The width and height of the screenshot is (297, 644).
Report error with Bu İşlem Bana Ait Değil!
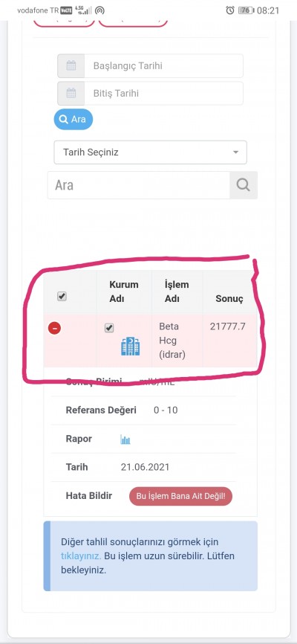180,496
